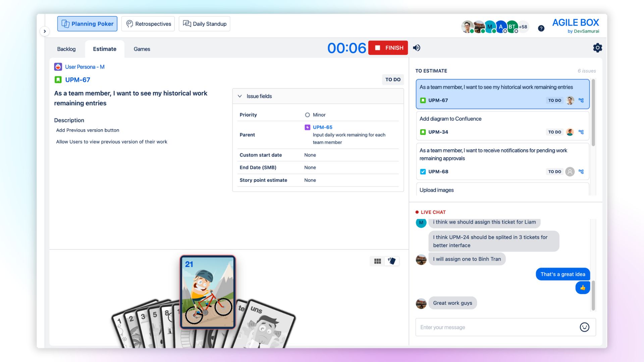
Task: Click the branch icon on the UPM-34 card
Action: coord(581,132)
